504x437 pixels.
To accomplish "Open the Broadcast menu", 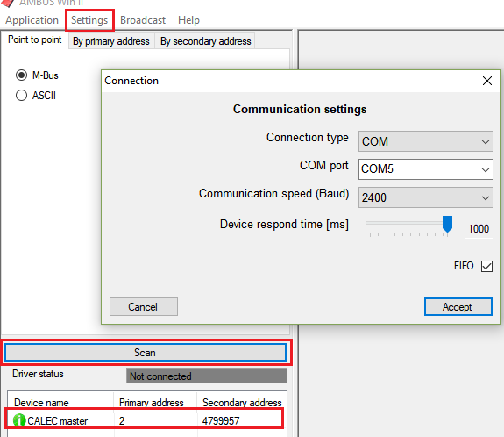I will [x=143, y=20].
